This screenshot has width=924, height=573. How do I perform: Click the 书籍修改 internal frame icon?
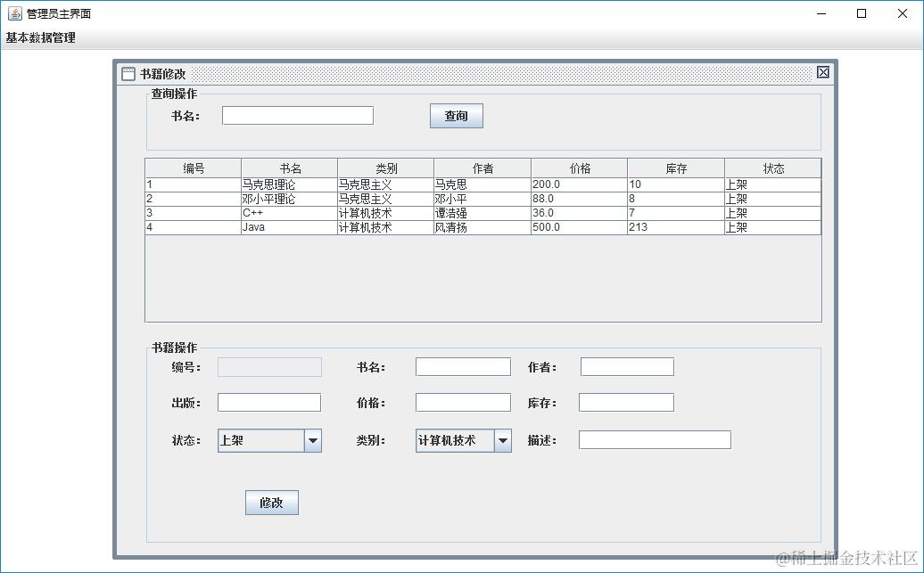128,74
